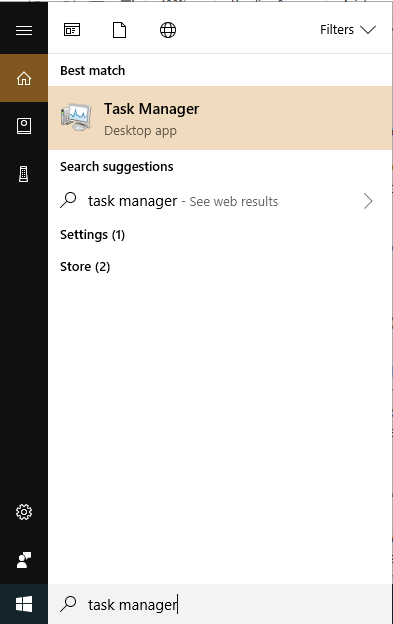393x624 pixels.
Task: Open Task Manager desktop app result
Action: 220,118
